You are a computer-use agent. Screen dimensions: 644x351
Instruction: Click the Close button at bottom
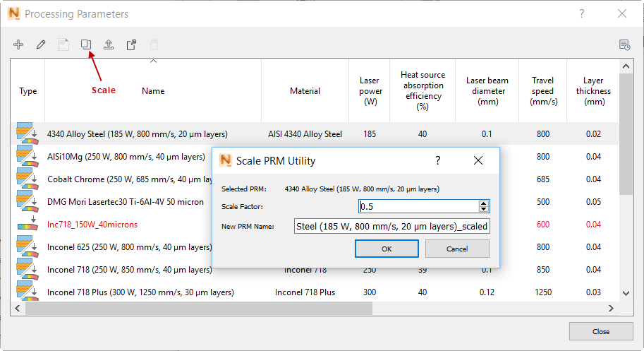coord(600,331)
